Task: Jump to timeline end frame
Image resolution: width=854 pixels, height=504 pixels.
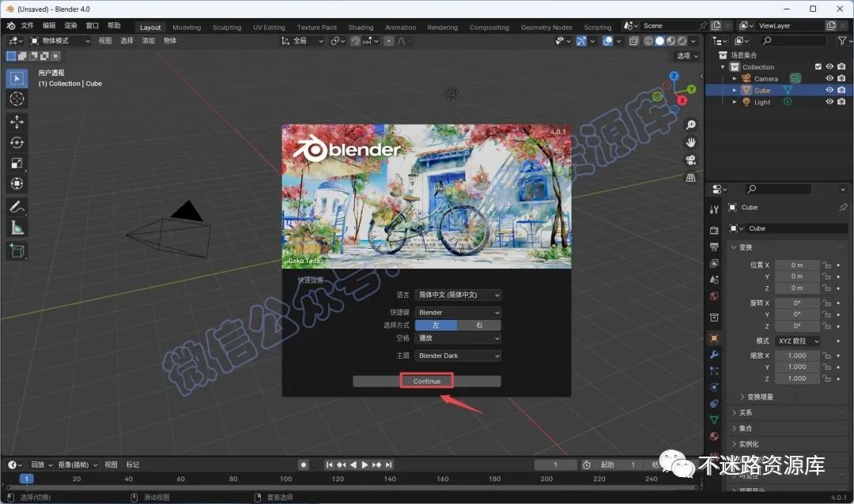Action: pos(388,465)
